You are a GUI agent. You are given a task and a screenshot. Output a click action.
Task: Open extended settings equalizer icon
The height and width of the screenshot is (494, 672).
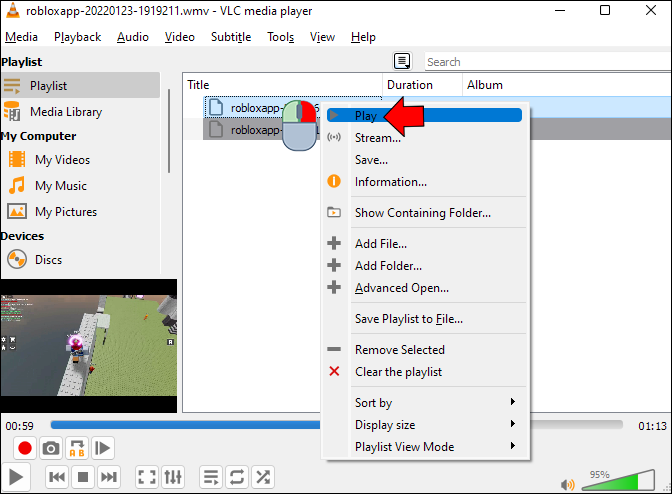tap(173, 477)
